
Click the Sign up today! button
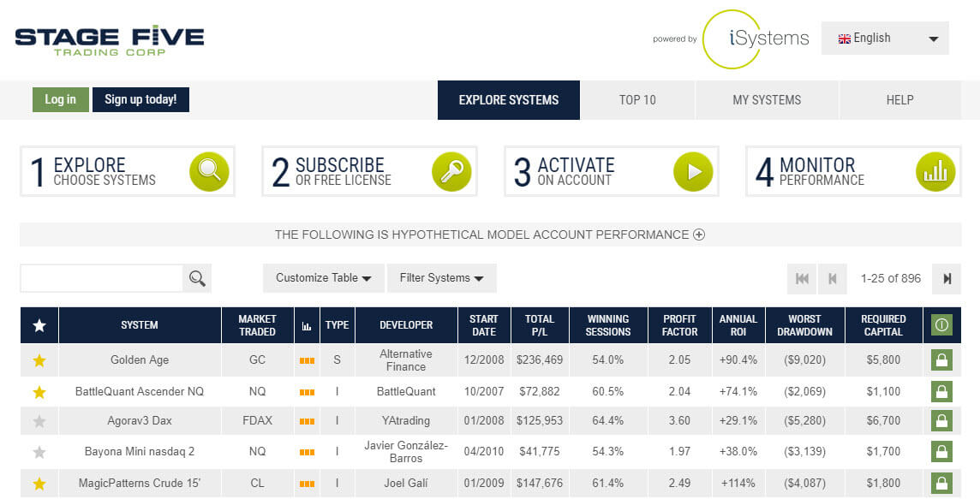(x=140, y=99)
